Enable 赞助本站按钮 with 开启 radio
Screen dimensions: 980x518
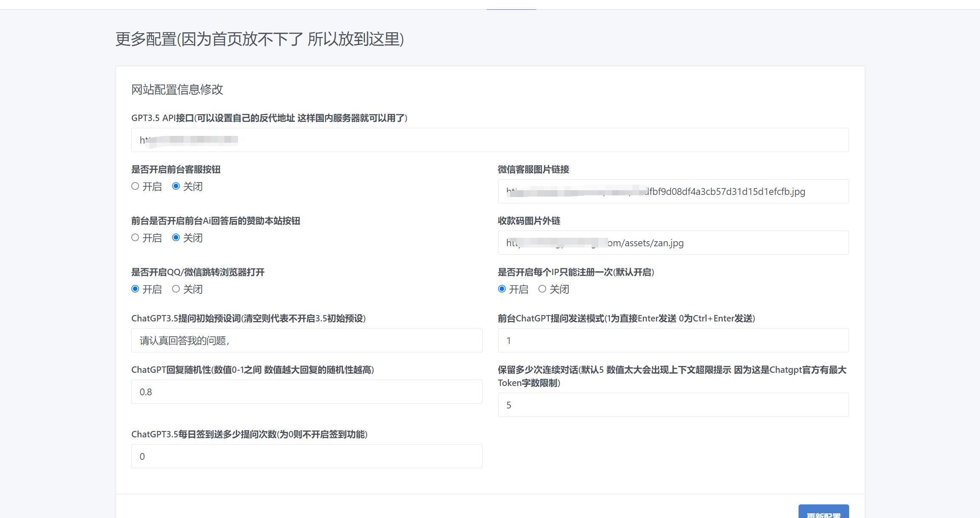click(135, 237)
